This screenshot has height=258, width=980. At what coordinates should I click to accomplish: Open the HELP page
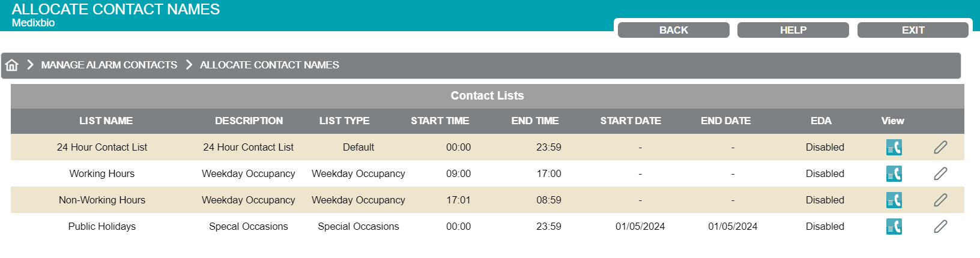point(793,30)
